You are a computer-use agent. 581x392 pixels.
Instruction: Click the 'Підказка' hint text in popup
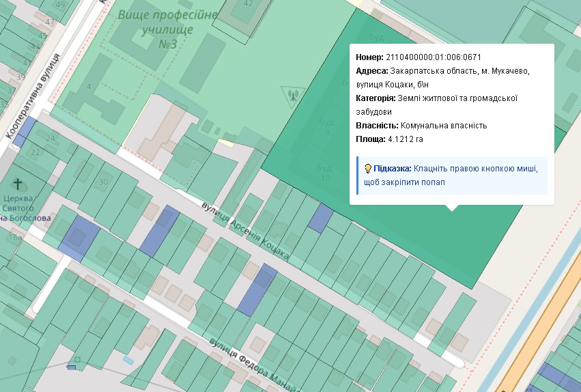pos(392,169)
